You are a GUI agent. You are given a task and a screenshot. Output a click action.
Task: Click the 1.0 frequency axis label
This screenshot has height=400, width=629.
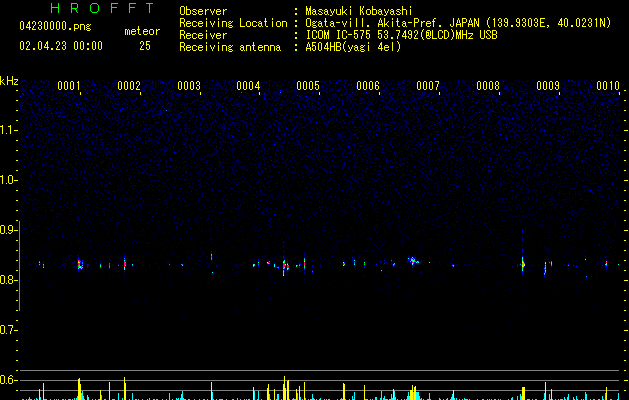(8, 180)
